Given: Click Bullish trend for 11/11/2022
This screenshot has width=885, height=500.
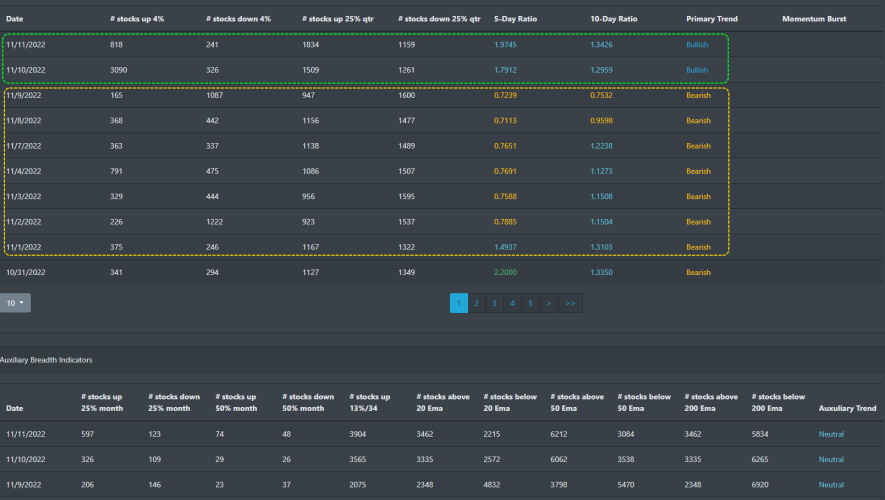Looking at the screenshot, I should [697, 45].
